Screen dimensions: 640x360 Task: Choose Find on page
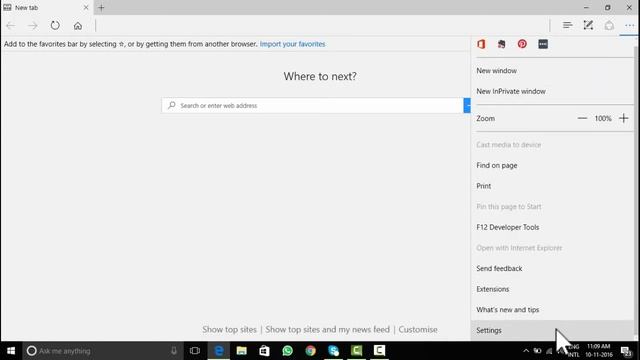pos(553,165)
